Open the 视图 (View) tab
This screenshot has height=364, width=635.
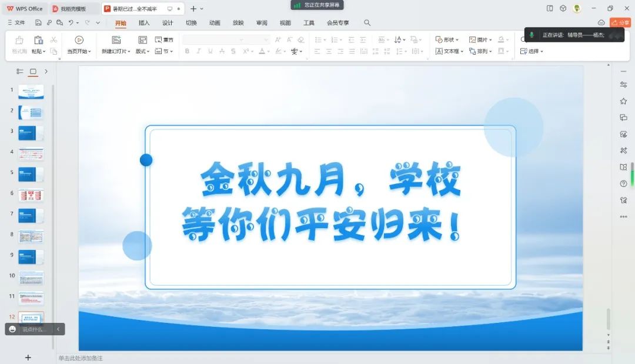pos(285,23)
